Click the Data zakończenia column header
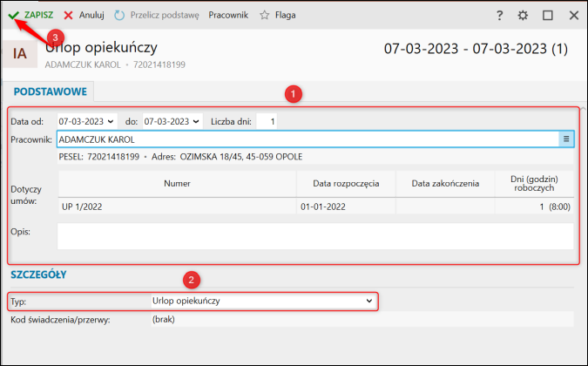The height and width of the screenshot is (366, 588). tap(445, 183)
